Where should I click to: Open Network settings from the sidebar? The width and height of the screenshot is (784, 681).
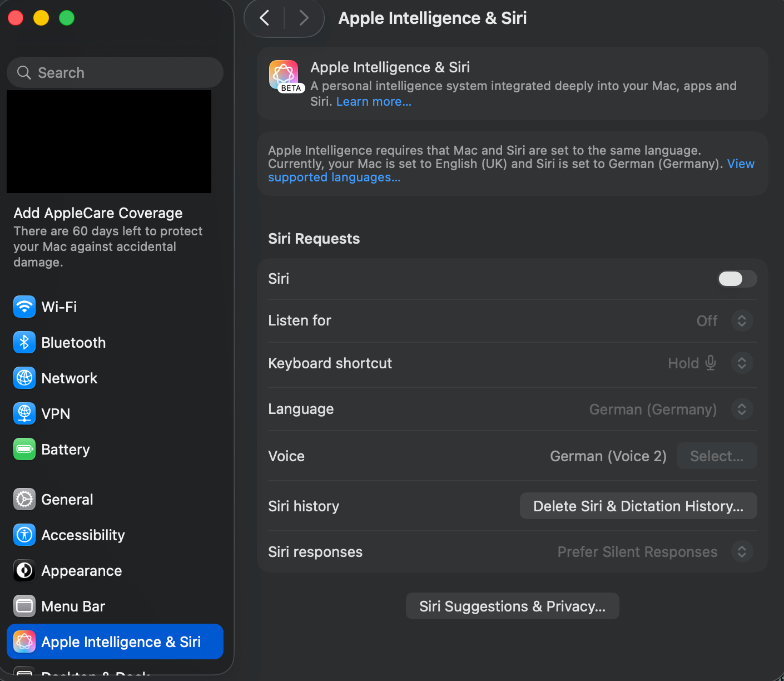pos(24,378)
